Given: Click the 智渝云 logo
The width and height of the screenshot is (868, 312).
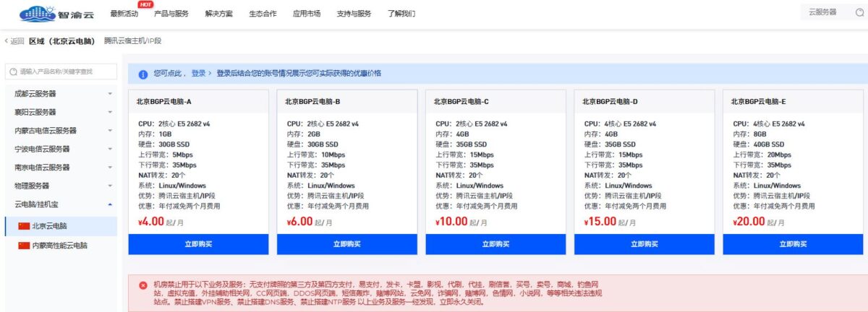Looking at the screenshot, I should pyautogui.click(x=56, y=14).
